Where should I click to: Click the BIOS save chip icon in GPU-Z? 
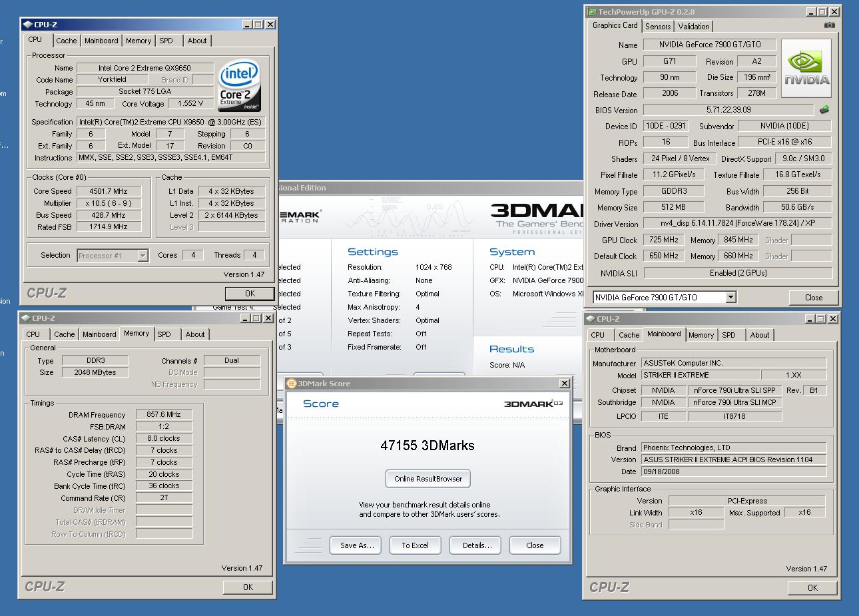click(824, 110)
